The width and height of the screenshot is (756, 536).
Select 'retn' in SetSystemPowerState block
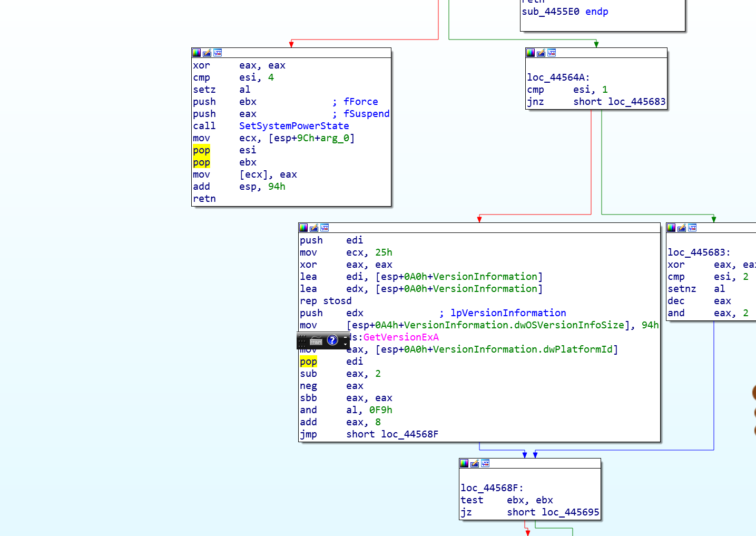click(204, 199)
